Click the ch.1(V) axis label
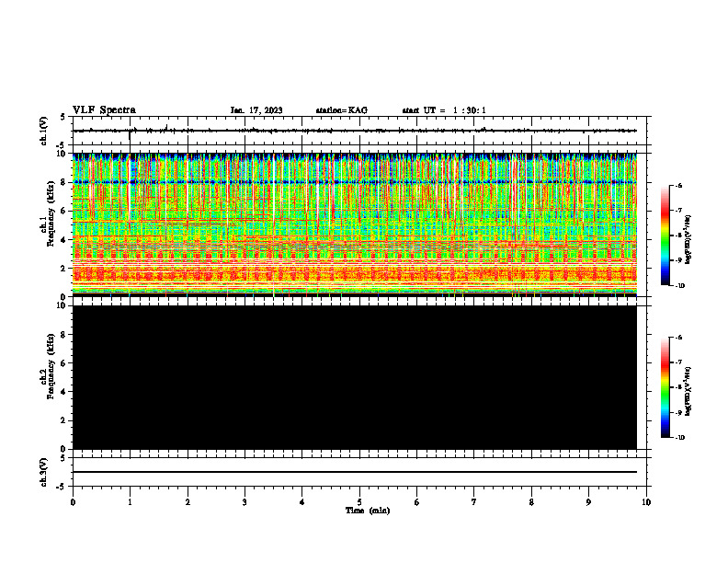The image size is (728, 563). (44, 131)
